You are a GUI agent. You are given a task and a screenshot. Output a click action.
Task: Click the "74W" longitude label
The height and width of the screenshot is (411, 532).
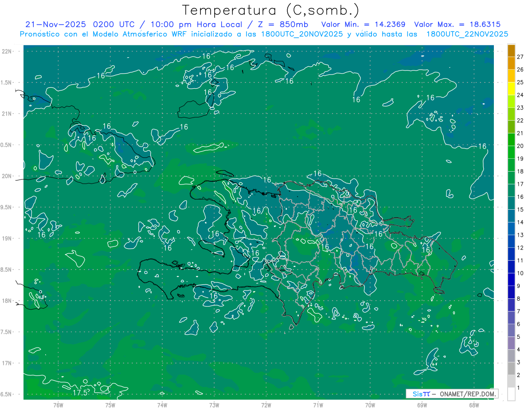[x=162, y=405]
